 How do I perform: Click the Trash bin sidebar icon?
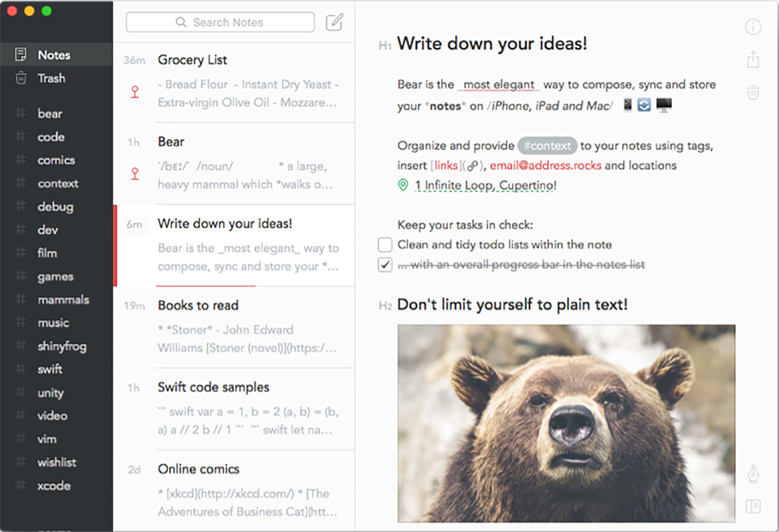coord(21,78)
